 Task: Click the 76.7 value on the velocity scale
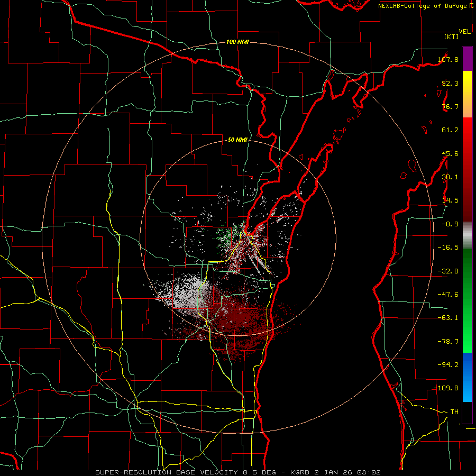450,106
